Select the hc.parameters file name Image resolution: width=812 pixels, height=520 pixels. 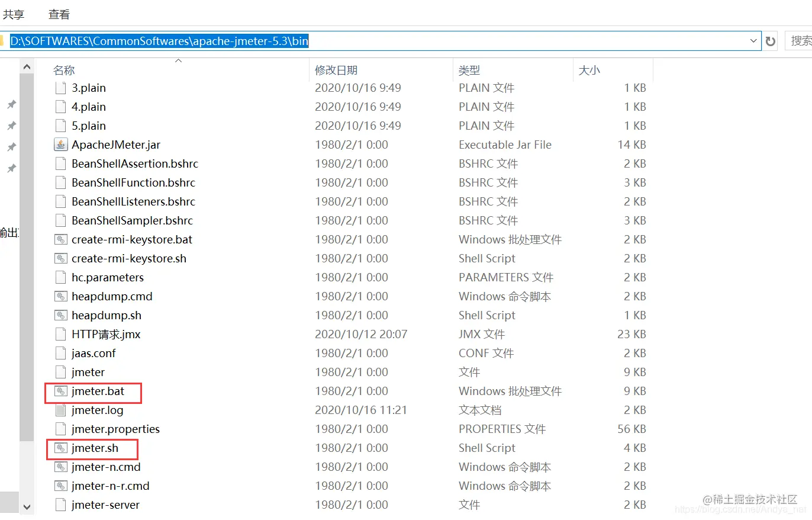click(x=108, y=277)
